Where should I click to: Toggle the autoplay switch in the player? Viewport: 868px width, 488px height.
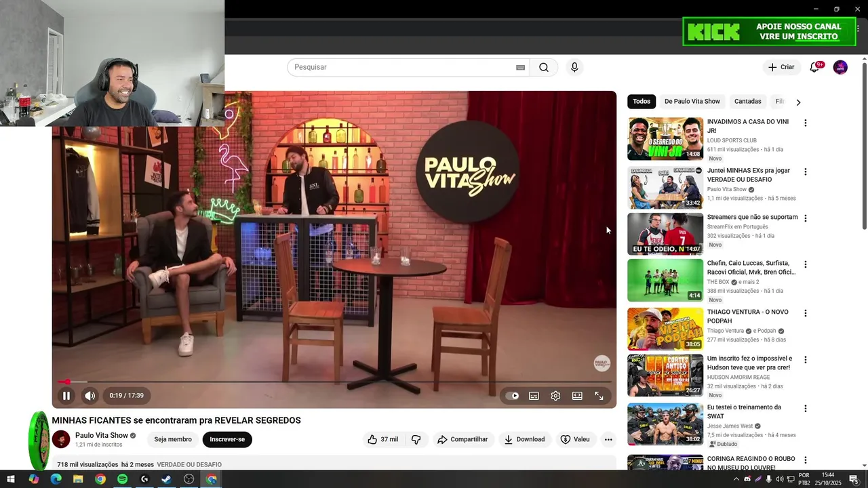[512, 396]
